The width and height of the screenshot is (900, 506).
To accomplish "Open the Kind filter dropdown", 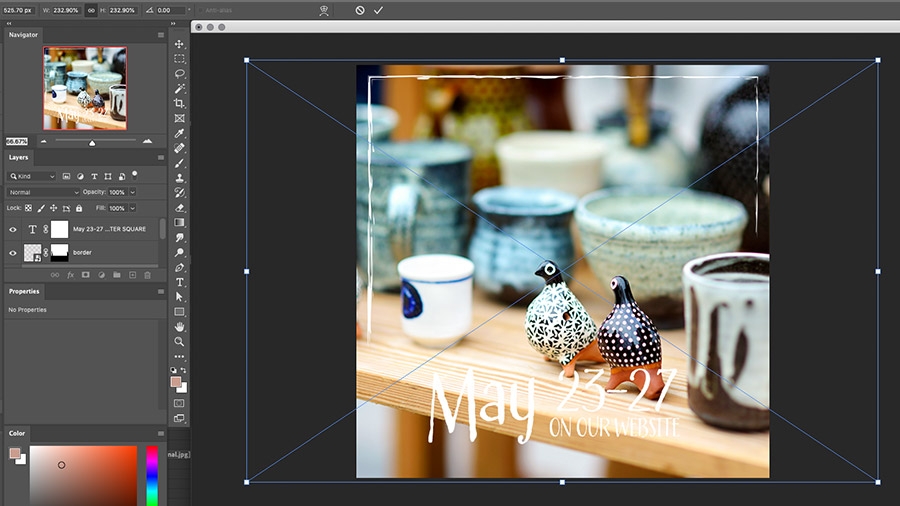I will [32, 176].
